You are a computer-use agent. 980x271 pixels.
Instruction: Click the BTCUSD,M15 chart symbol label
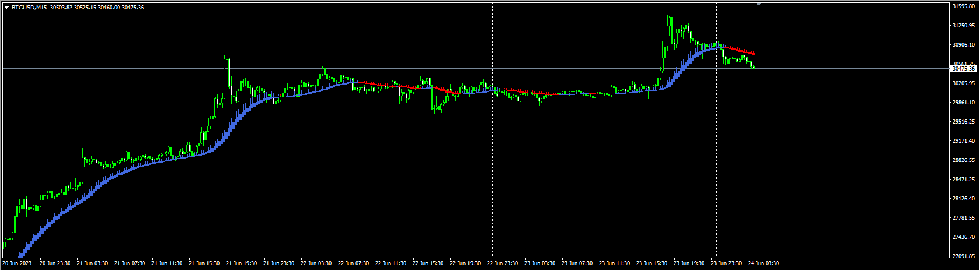pyautogui.click(x=29, y=8)
